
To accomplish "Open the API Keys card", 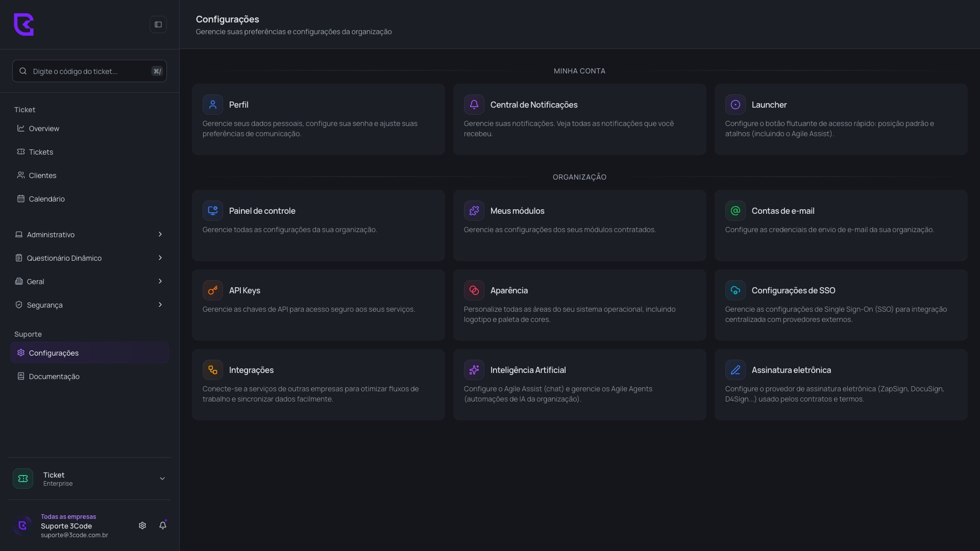I will coord(318,305).
